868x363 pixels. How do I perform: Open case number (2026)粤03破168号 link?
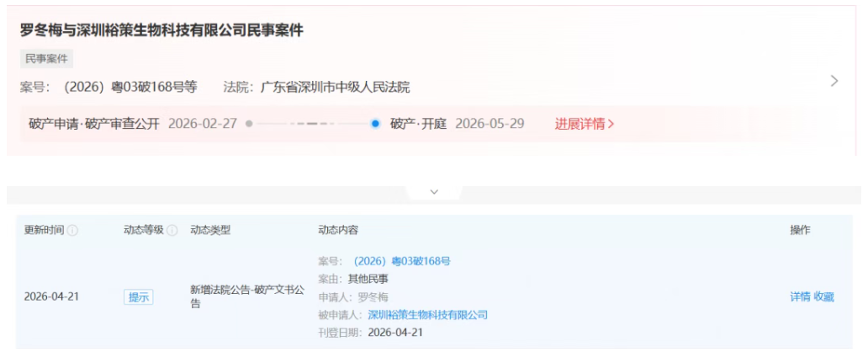tap(402, 261)
